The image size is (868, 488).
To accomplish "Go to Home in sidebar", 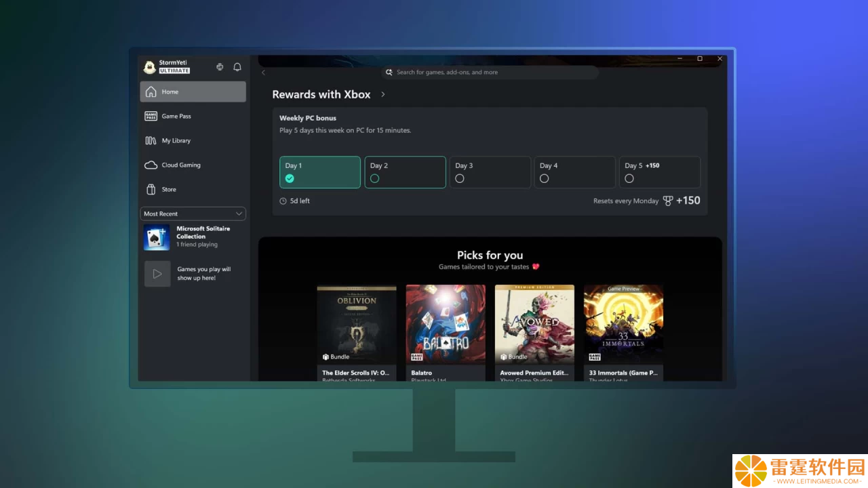I will click(x=193, y=91).
